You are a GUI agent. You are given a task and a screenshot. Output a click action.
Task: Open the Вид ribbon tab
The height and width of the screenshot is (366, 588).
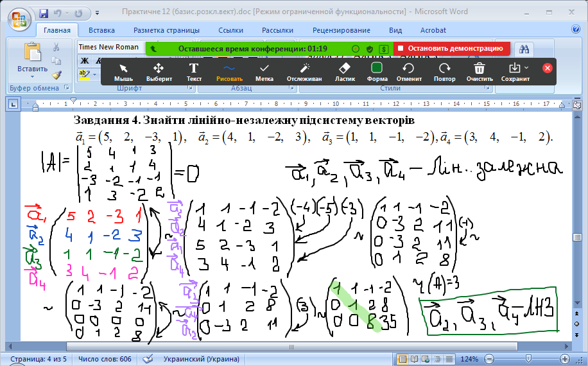click(x=395, y=30)
